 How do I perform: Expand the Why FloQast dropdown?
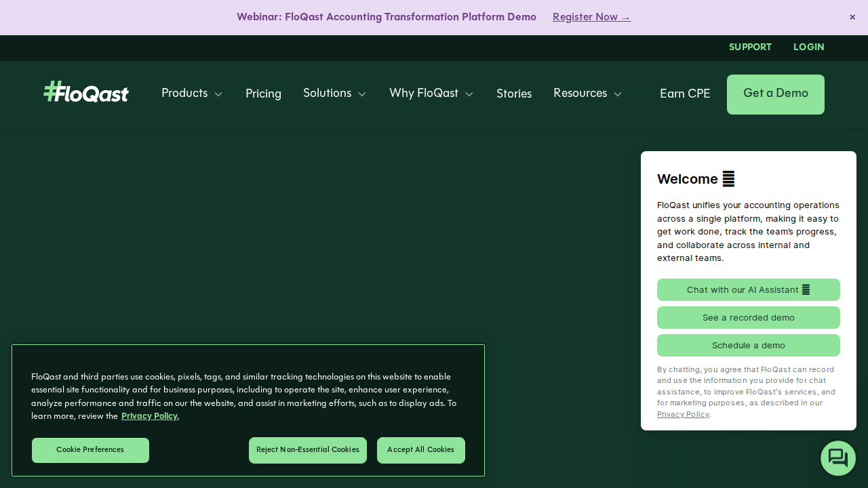point(431,94)
